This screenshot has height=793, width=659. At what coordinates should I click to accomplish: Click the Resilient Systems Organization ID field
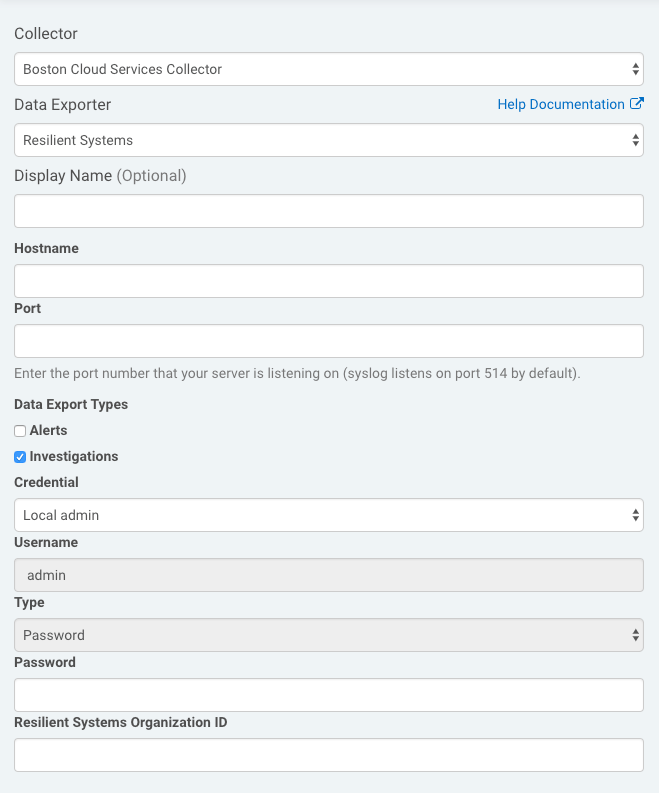point(329,755)
